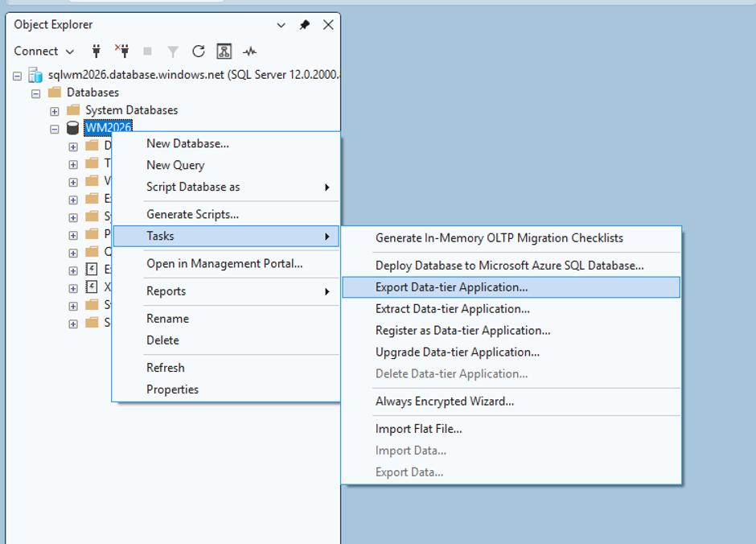Click the Refresh circular arrow icon
The image size is (756, 544).
pos(198,52)
